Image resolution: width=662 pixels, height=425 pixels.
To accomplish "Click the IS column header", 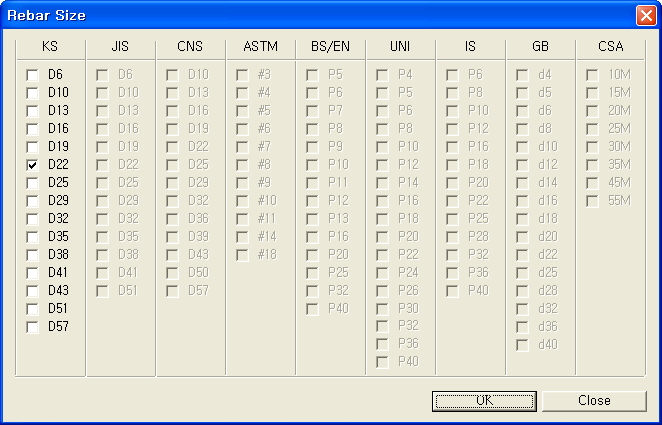I will 470,46.
